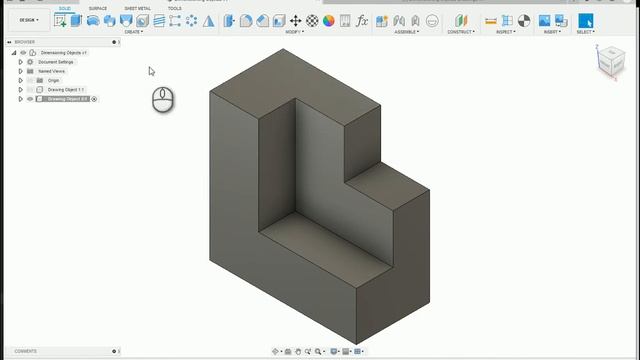Open the Inspect dropdown menu
640x360 pixels.
(x=506, y=32)
